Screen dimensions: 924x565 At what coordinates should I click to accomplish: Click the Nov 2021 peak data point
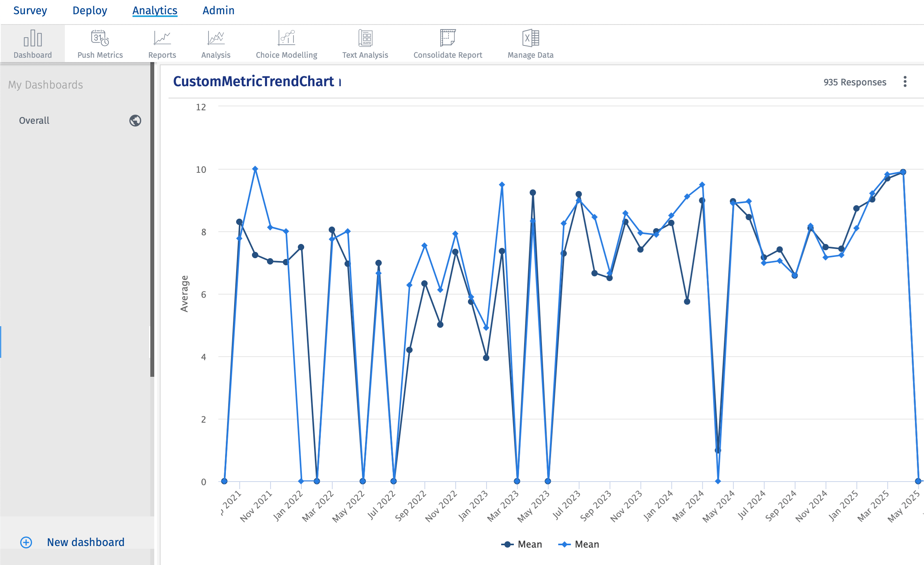255,169
